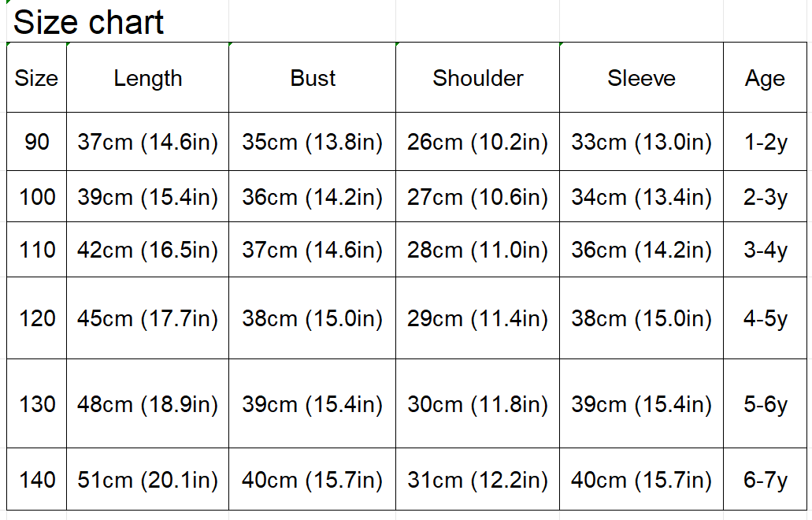Select the 'Length' header cell
This screenshot has height=520, width=812.
click(148, 78)
